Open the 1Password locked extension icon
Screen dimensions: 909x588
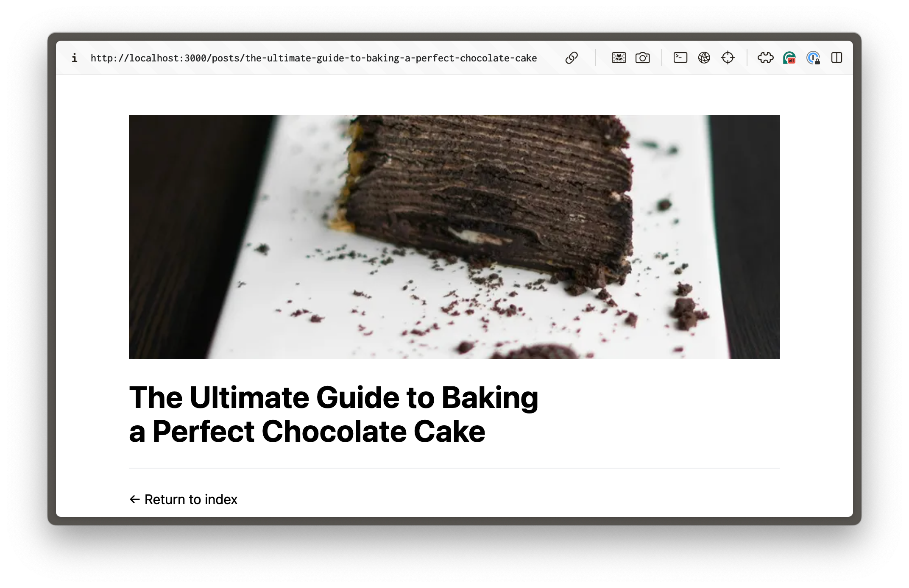click(813, 58)
